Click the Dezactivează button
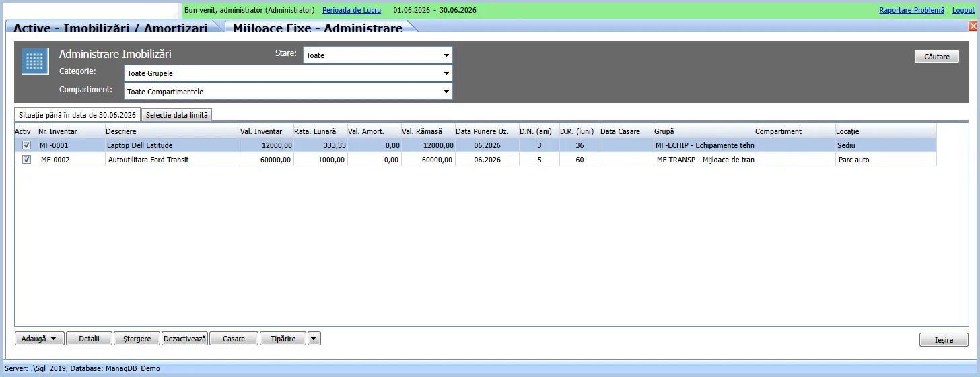Screen dimensions: 980x377 (x=184, y=339)
